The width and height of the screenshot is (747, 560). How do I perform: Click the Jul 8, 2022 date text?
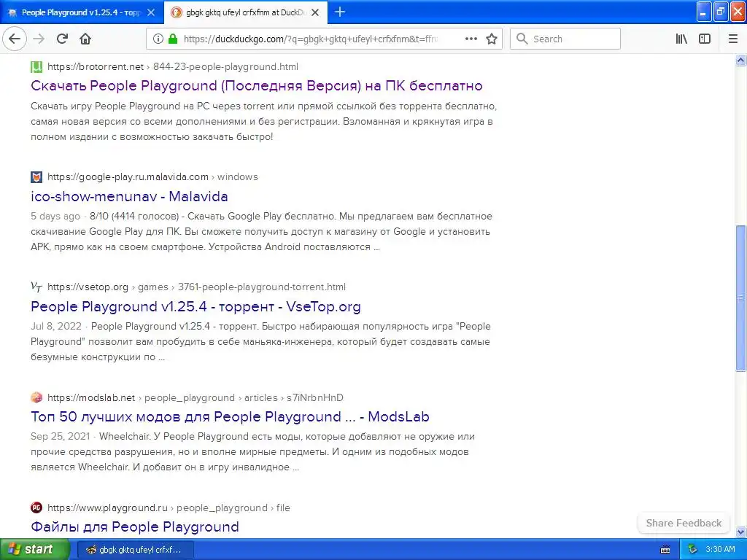pyautogui.click(x=55, y=326)
